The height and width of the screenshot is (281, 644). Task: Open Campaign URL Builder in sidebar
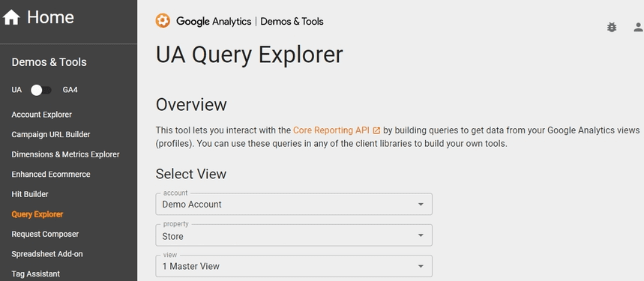coord(51,135)
